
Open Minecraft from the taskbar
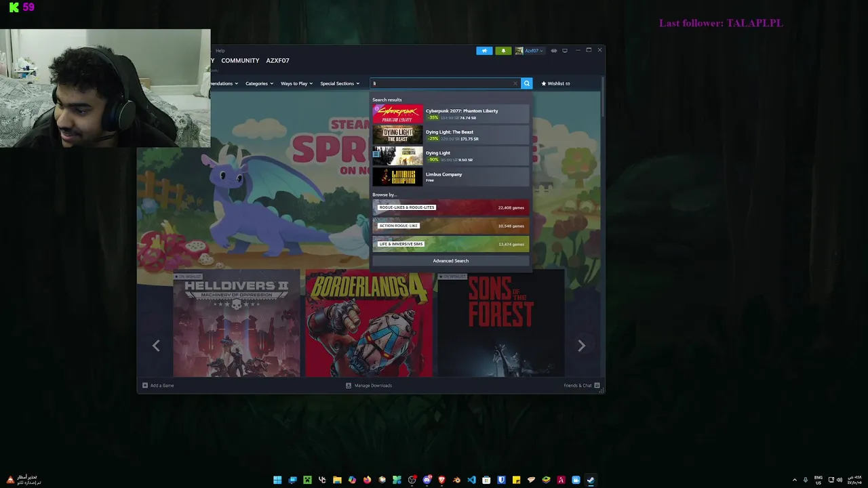307,480
